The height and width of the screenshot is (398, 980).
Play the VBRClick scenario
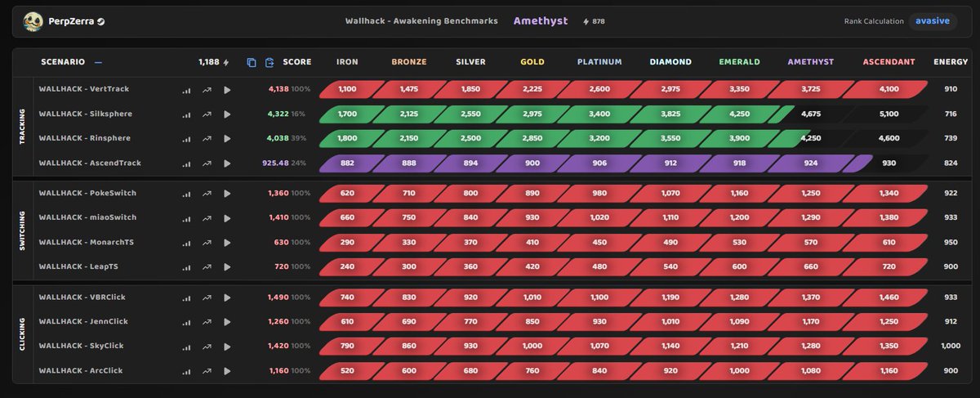pos(227,297)
